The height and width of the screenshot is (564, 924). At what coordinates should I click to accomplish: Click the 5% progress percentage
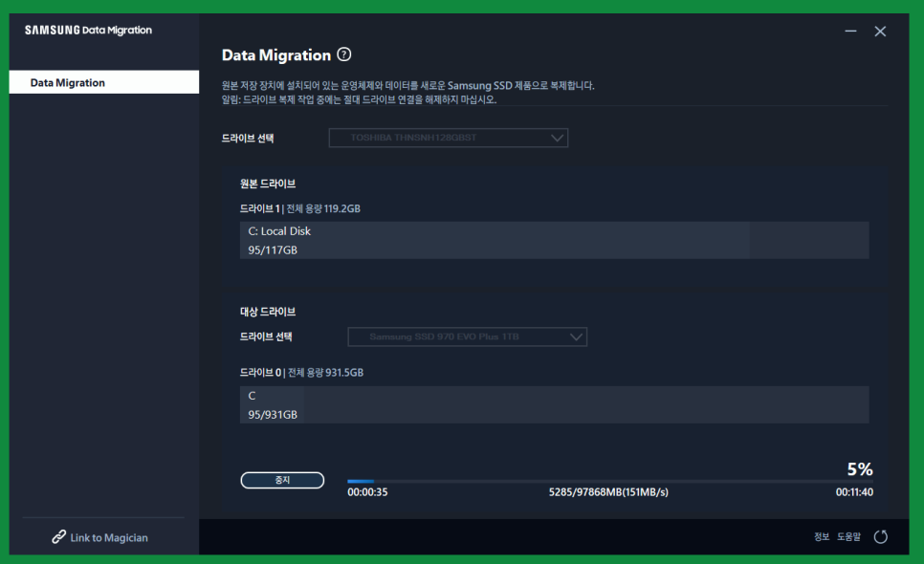click(x=860, y=469)
